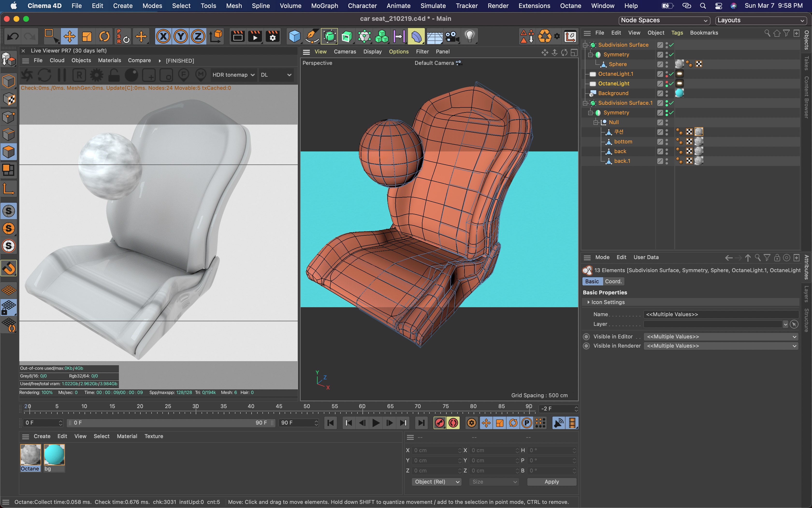The height and width of the screenshot is (508, 812).
Task: Toggle Live Viewer lock resolution icon
Action: 114,75
